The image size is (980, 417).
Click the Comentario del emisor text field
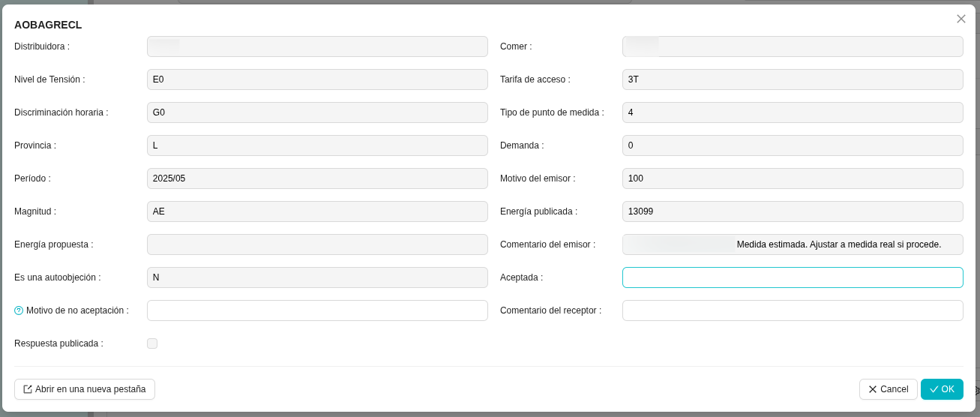coord(792,244)
